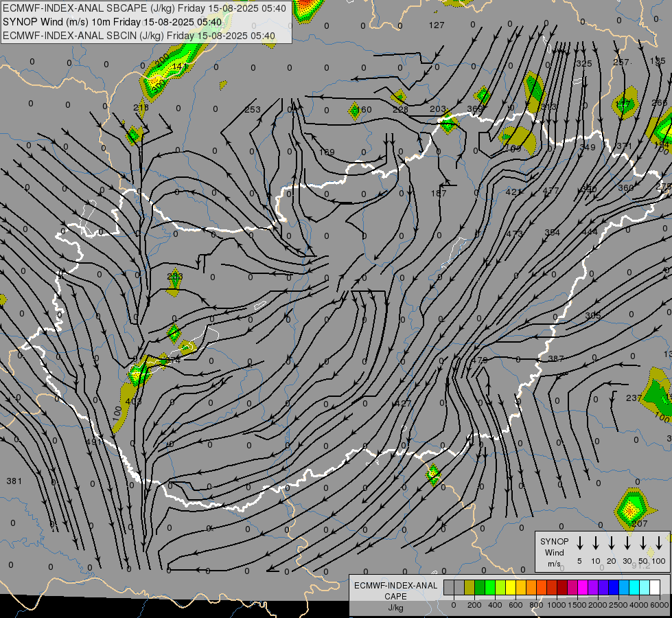Click the 2500 tick label on CAPE legend
The width and height of the screenshot is (672, 618).
click(x=618, y=605)
